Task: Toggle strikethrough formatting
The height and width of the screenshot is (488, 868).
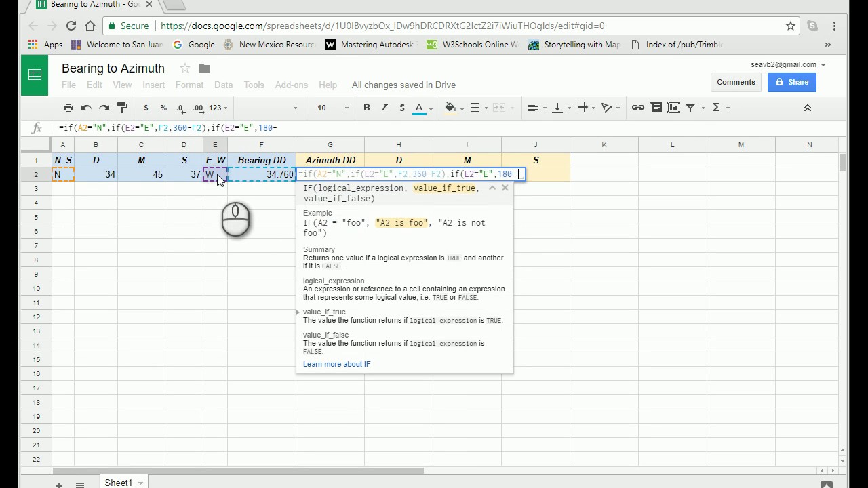Action: click(402, 108)
